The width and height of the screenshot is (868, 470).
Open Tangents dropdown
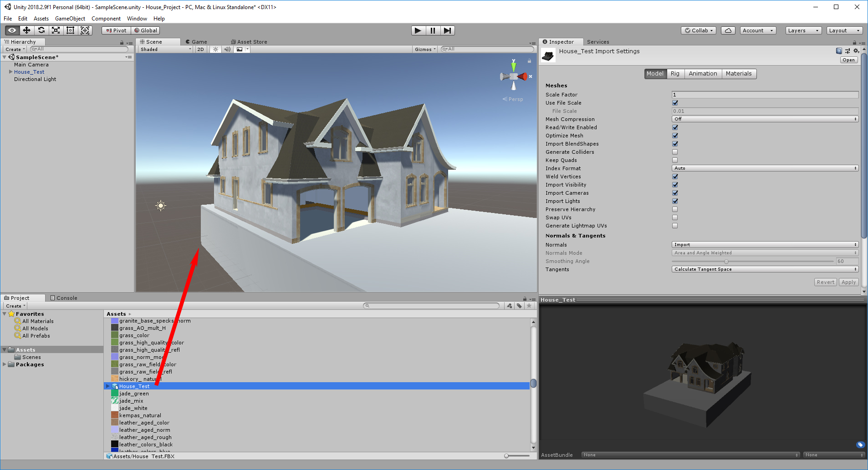point(765,269)
